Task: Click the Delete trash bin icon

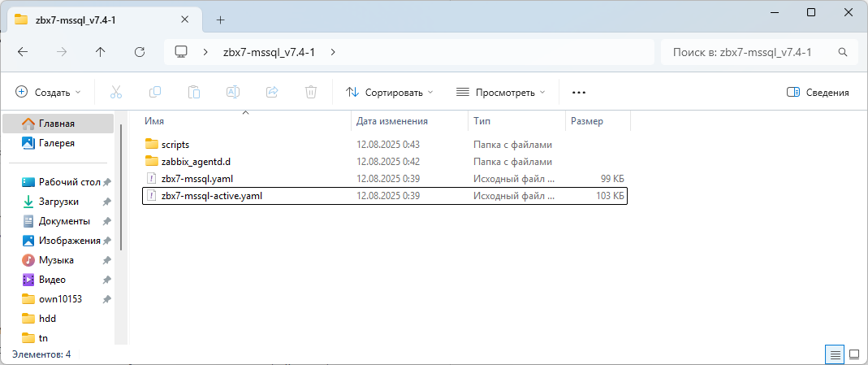Action: [x=310, y=92]
